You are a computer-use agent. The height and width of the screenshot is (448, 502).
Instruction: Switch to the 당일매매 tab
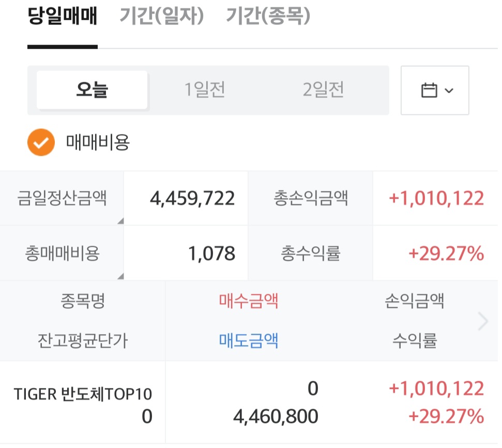tap(62, 17)
